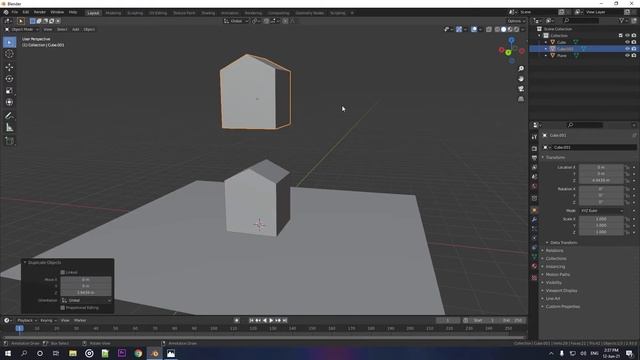This screenshot has height=360, width=640.
Task: Toggle viewport overlays button
Action: click(474, 29)
